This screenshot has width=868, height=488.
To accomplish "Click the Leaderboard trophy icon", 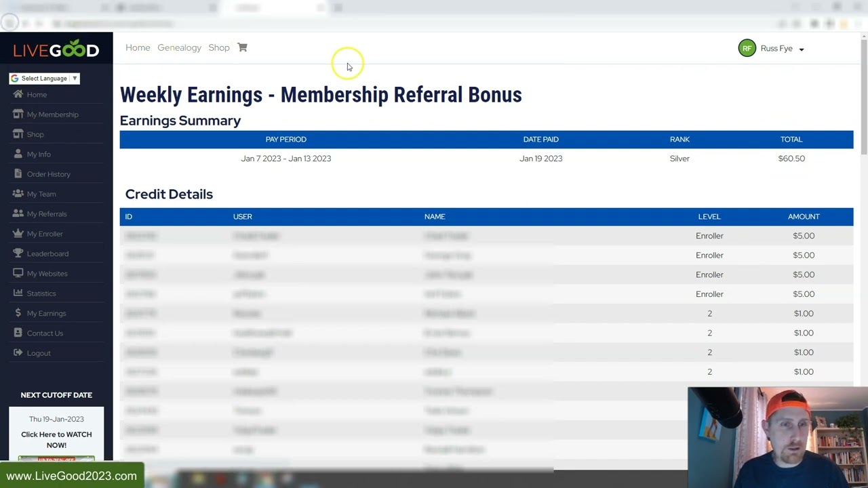I will [x=18, y=253].
